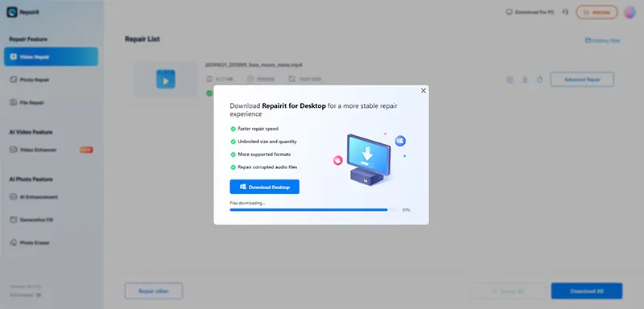
Task: Click the files downloading progress bar
Action: pos(313,210)
